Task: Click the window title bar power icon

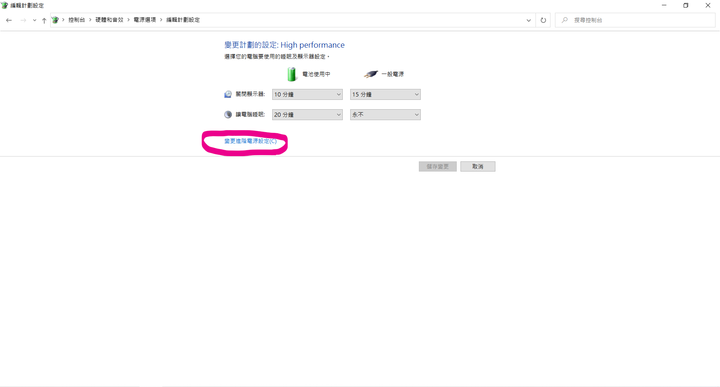Action: point(4,6)
